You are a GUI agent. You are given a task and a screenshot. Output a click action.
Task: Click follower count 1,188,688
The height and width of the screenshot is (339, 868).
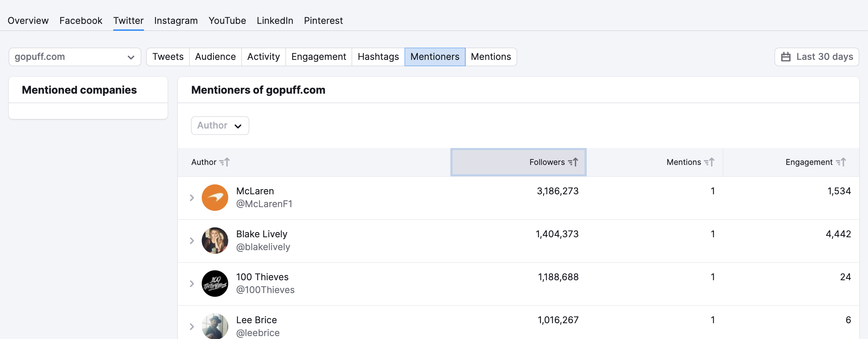tap(558, 277)
